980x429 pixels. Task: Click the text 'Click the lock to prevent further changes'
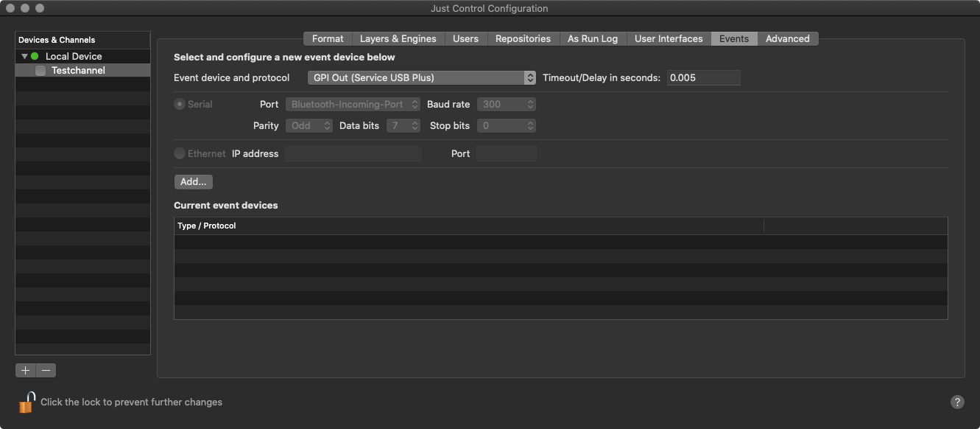pyautogui.click(x=131, y=402)
